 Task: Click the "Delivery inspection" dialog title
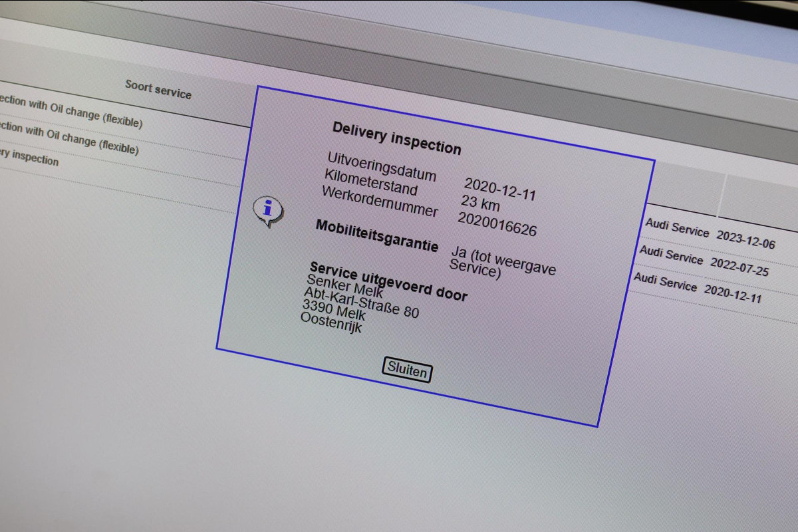coord(397,138)
